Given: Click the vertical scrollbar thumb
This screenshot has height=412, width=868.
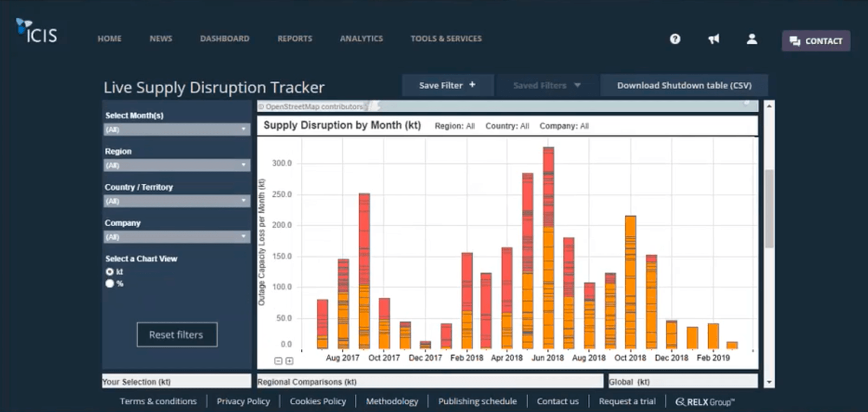Looking at the screenshot, I should click(769, 209).
